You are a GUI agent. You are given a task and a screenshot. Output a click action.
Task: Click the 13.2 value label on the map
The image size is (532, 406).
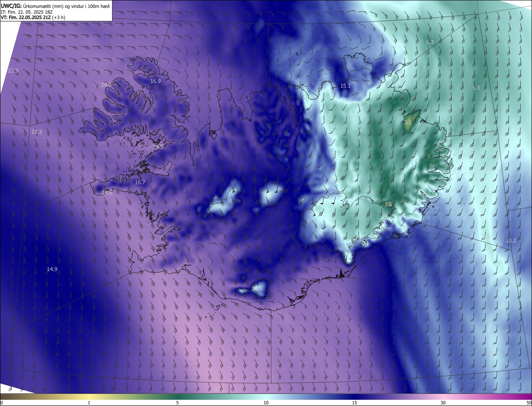coord(511,241)
